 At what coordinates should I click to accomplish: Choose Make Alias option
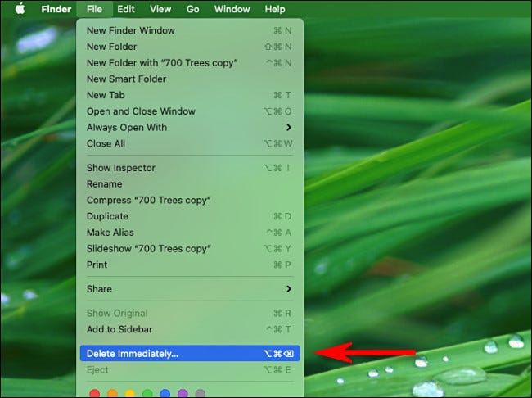[x=111, y=233]
